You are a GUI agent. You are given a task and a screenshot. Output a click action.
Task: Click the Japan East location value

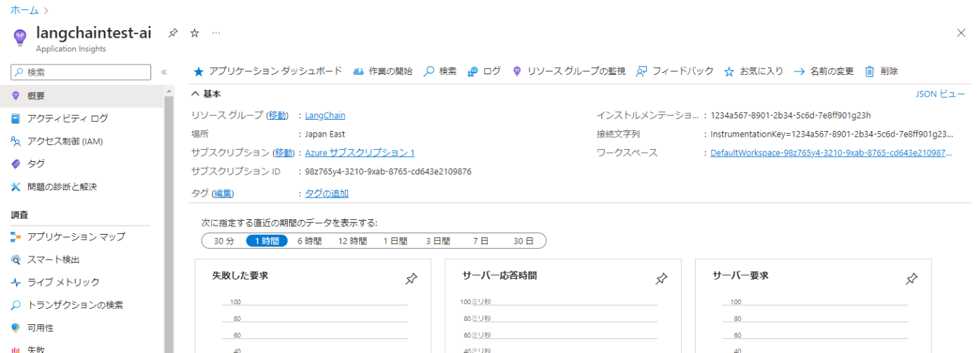(x=325, y=134)
